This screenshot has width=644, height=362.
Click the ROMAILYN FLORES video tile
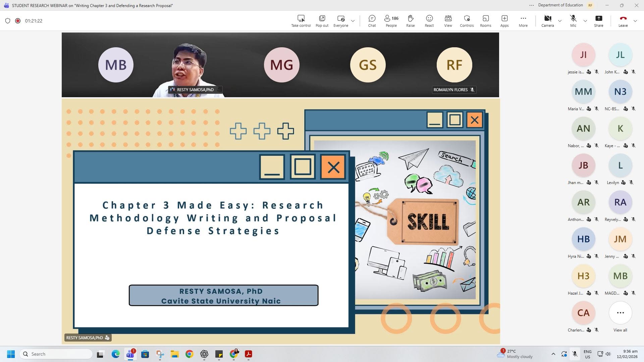454,65
